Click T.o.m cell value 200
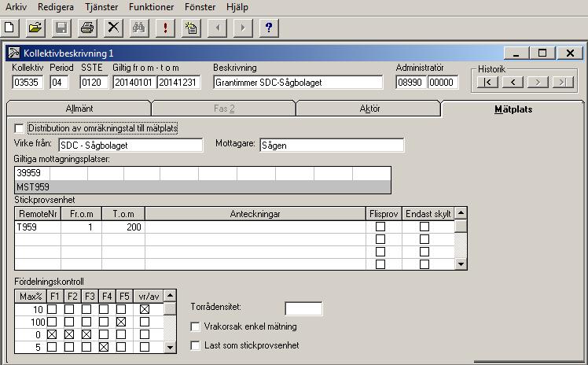Screen dimensions: 588x365 pos(123,227)
